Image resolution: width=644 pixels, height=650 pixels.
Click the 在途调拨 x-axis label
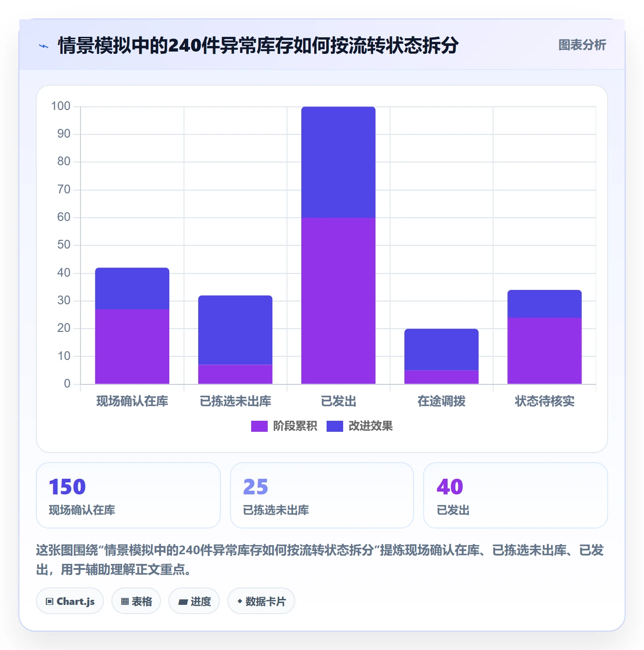(x=442, y=401)
